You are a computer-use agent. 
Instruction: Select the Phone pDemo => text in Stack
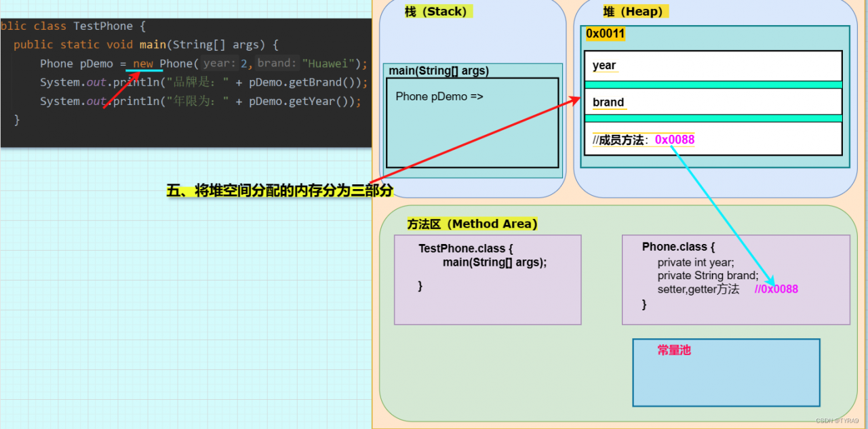439,96
